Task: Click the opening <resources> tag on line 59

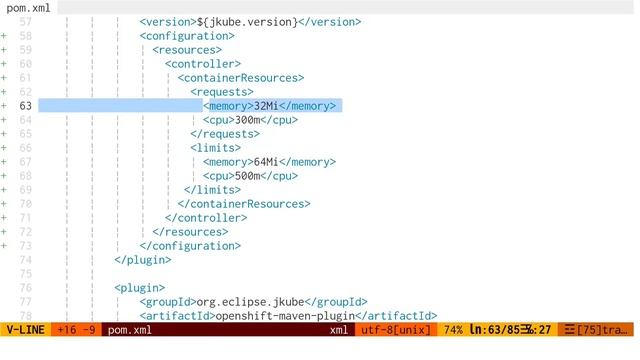Action: tap(187, 50)
